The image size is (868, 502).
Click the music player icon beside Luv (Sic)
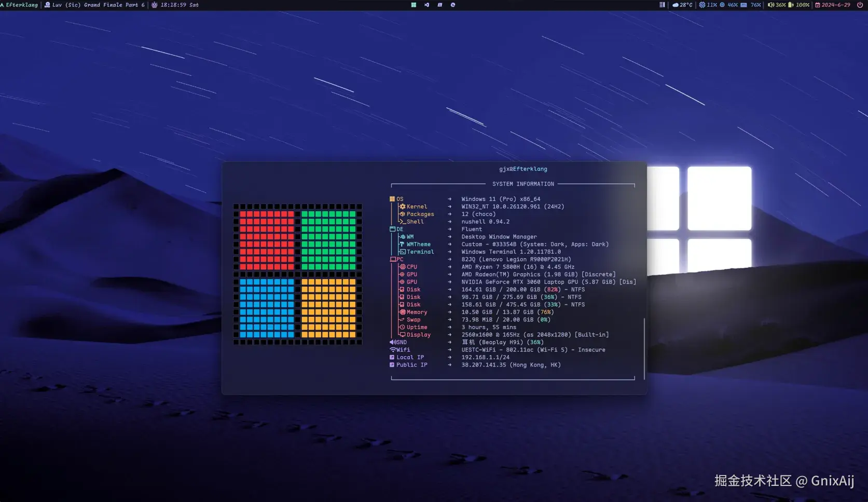pos(48,5)
